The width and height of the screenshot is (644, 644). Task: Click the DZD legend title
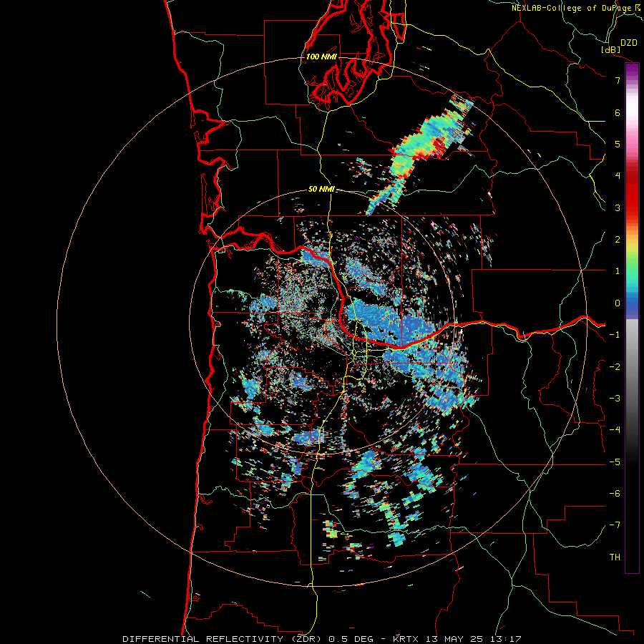coord(628,43)
